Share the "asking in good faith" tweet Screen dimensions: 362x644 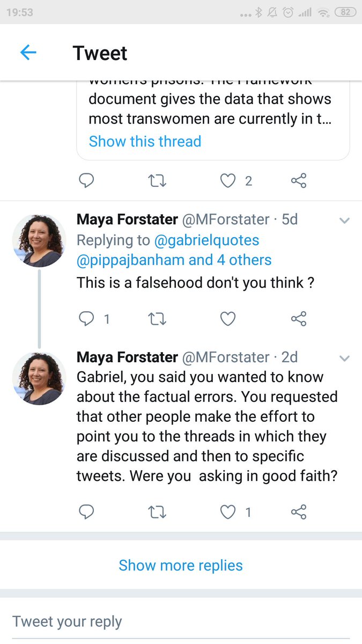pyautogui.click(x=299, y=513)
